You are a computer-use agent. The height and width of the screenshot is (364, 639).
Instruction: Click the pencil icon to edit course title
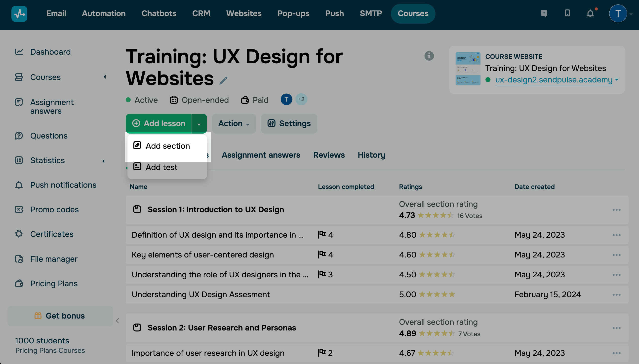click(223, 80)
